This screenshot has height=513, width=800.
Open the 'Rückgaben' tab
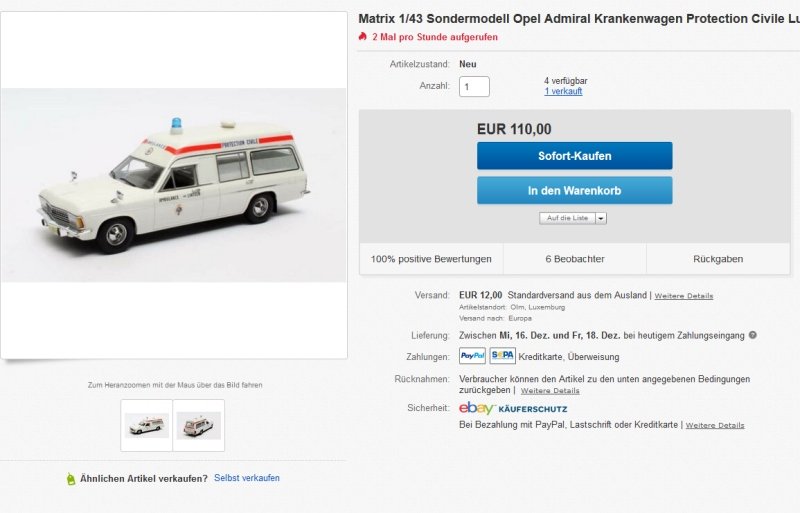point(718,259)
